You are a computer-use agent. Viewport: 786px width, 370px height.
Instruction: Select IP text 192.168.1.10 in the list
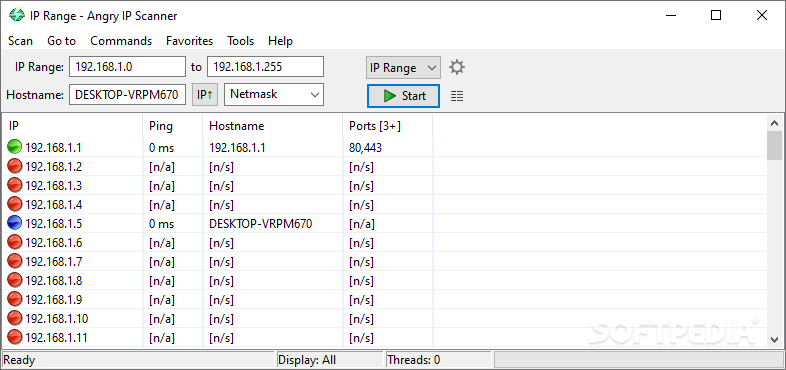[x=57, y=318]
